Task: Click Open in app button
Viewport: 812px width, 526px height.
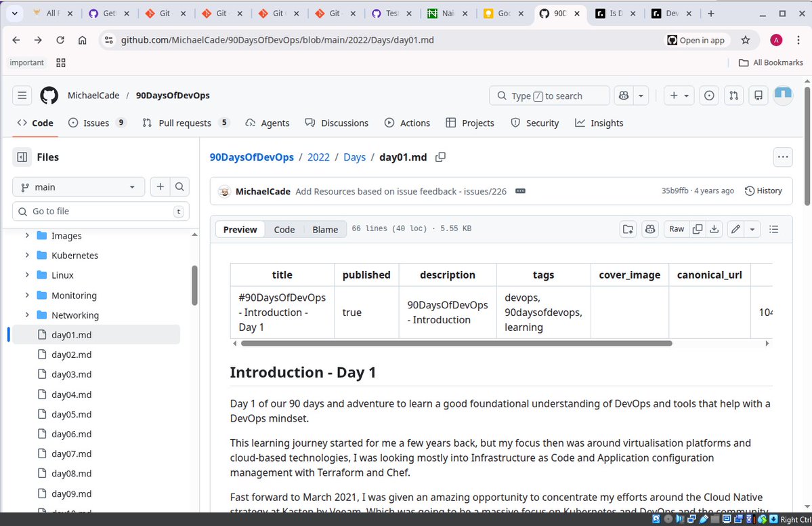Action: click(696, 40)
